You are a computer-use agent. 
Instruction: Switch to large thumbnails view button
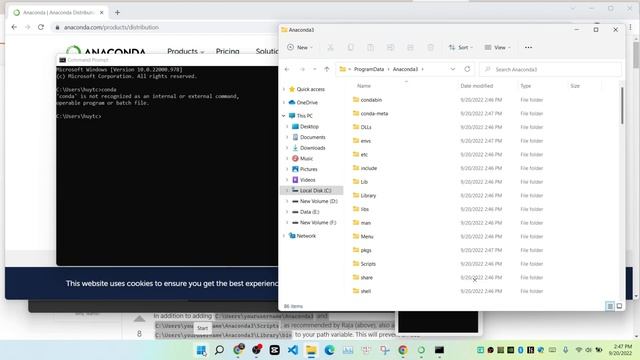[619, 306]
